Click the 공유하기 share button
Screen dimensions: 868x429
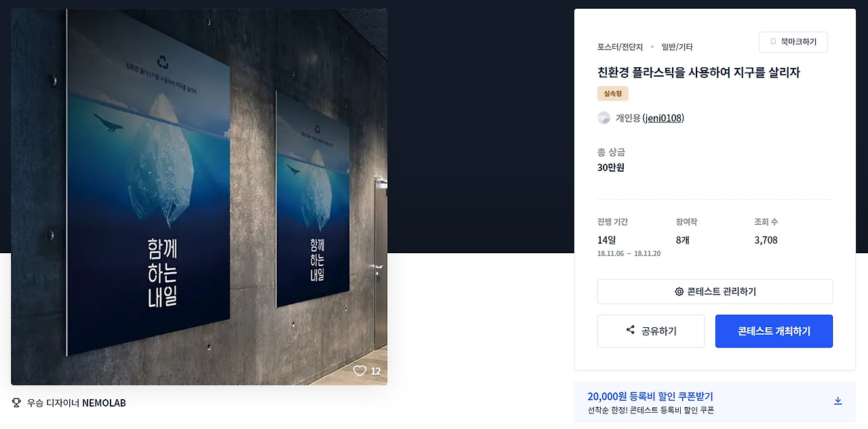click(651, 331)
